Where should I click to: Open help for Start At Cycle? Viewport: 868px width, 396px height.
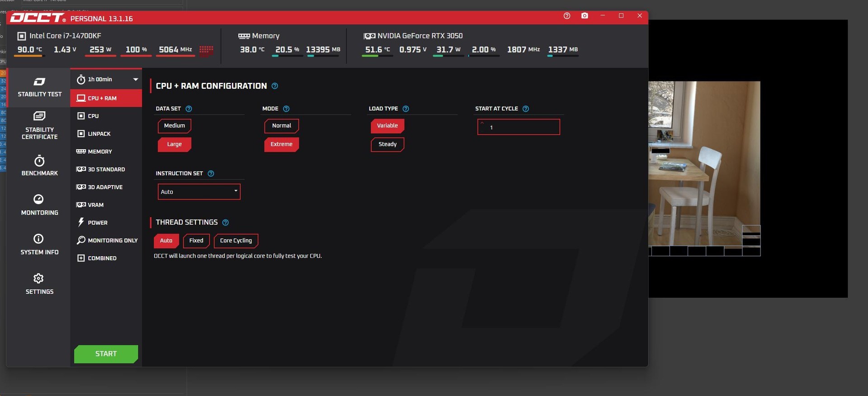coord(525,109)
